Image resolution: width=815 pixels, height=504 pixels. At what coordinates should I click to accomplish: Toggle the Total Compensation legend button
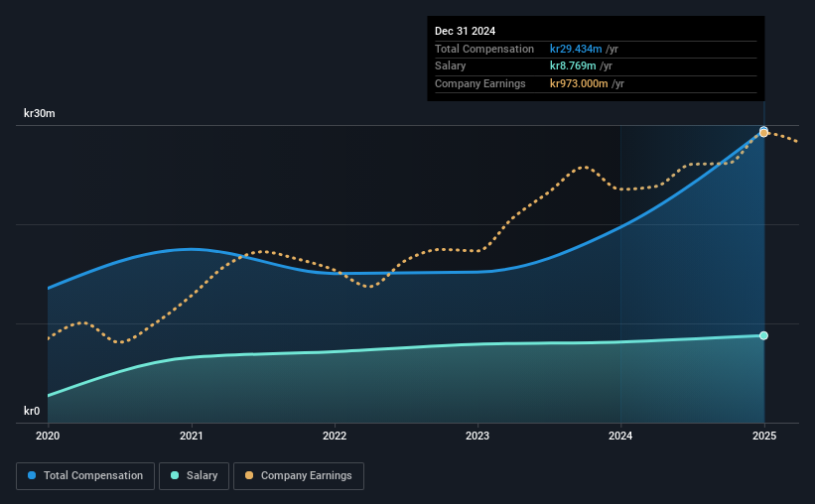coord(85,476)
